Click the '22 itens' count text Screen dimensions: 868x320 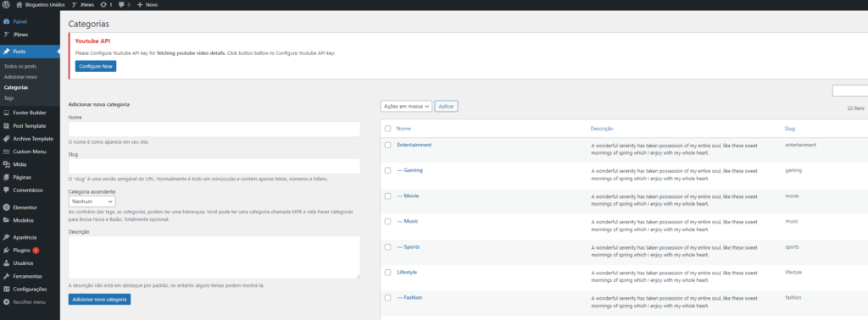[855, 109]
